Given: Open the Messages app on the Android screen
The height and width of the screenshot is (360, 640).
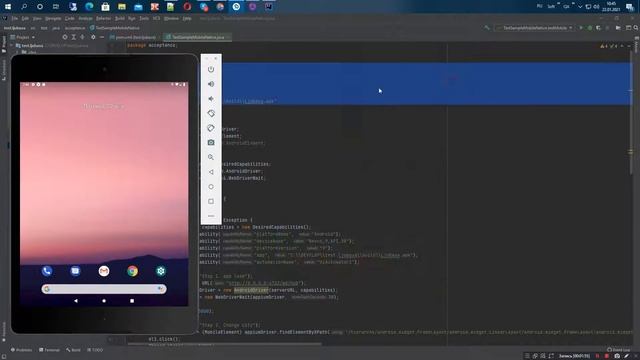Looking at the screenshot, I should pos(76,271).
